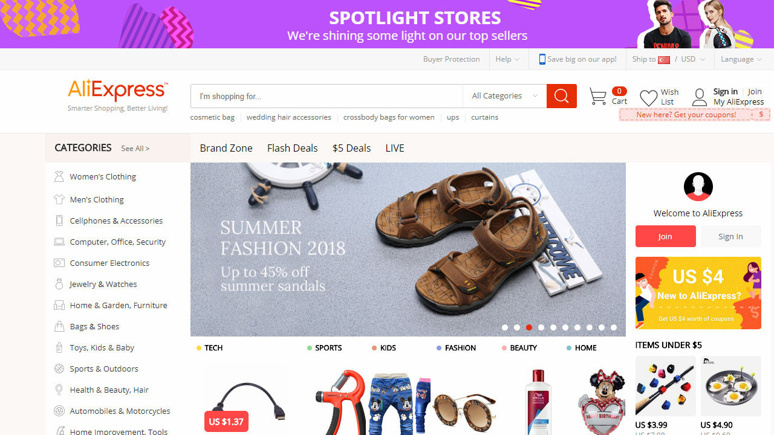Click the search input field
Viewport: 774px width, 435px height.
point(326,96)
